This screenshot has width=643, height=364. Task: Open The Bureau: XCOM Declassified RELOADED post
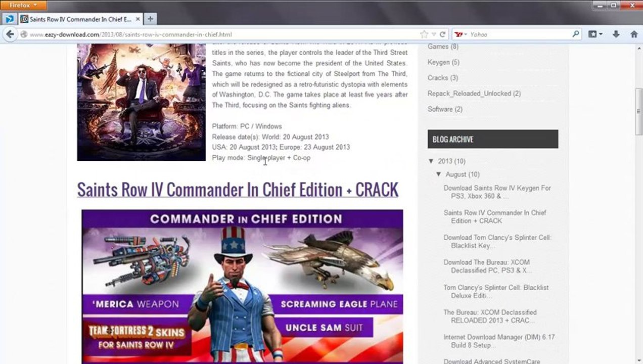(490, 316)
